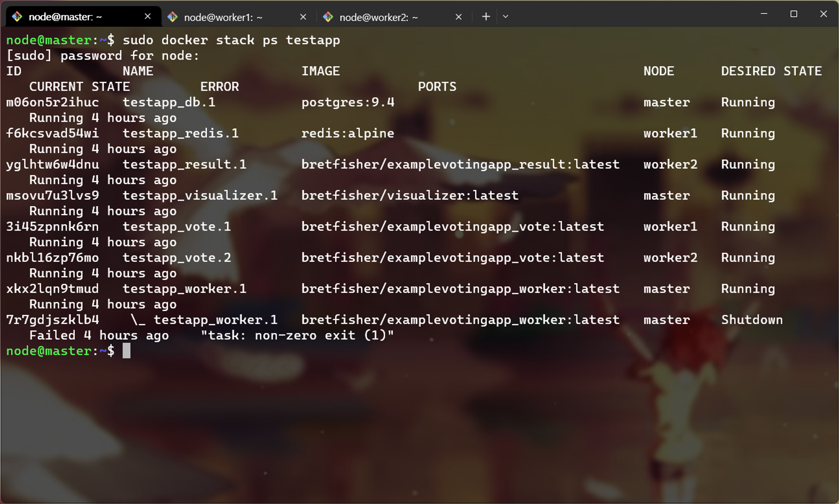Click the DESIRED STATE column header
Image resolution: width=839 pixels, height=504 pixels.
771,71
